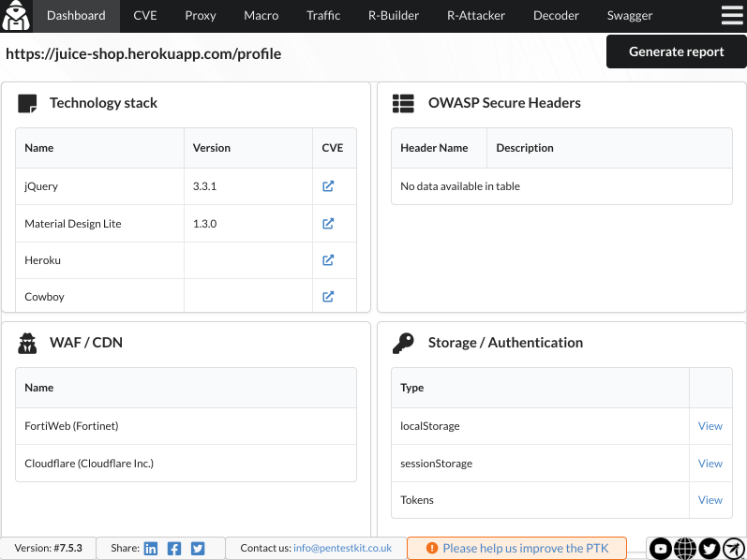This screenshot has width=747, height=560.
Task: Click the last round footer icon
Action: point(734,549)
